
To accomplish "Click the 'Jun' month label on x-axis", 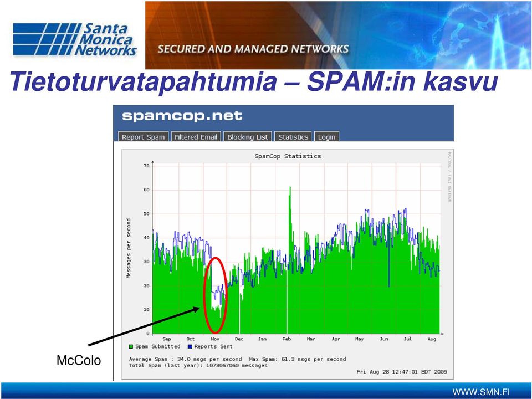I will coord(383,339).
